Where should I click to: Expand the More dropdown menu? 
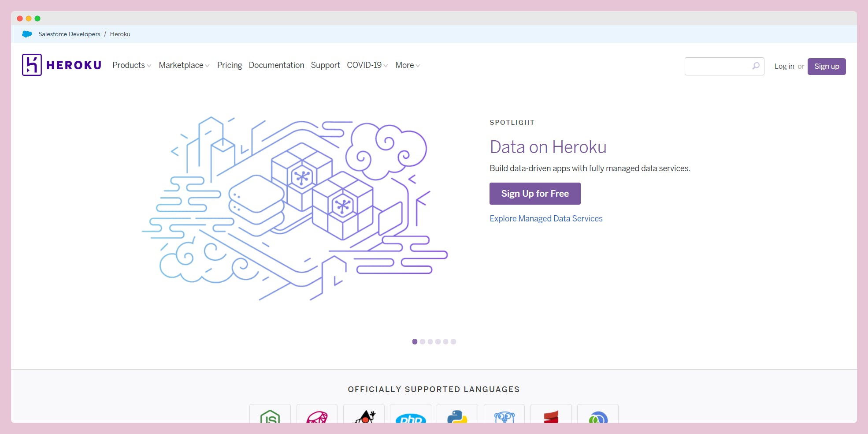pyautogui.click(x=408, y=65)
